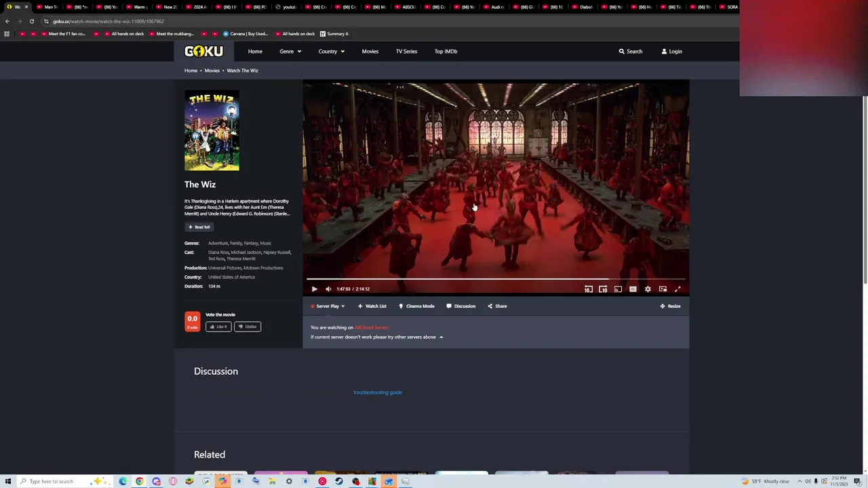The height and width of the screenshot is (488, 868).
Task: Open the troubleshooting guide link
Action: click(378, 392)
